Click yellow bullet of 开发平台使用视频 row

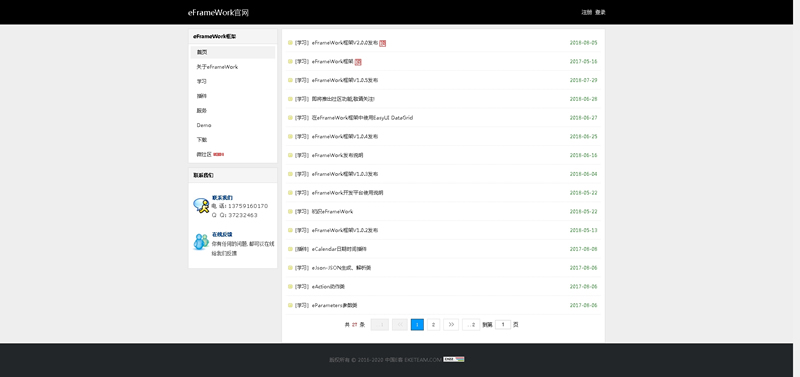point(290,193)
